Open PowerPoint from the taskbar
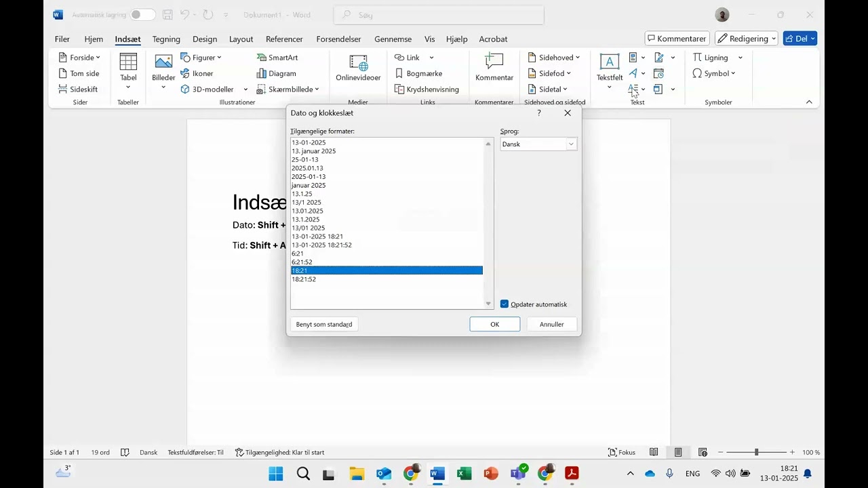 491,473
